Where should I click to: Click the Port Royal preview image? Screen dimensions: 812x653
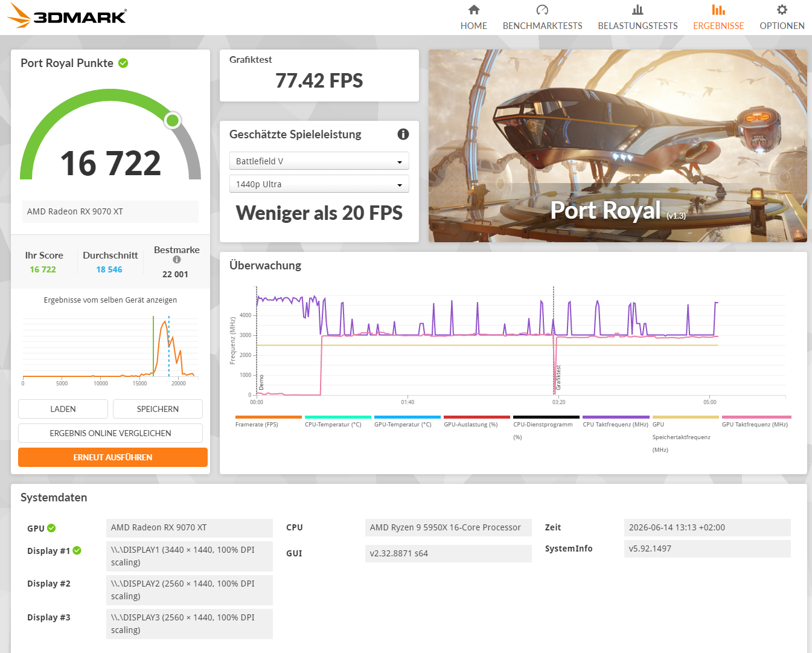click(618, 146)
